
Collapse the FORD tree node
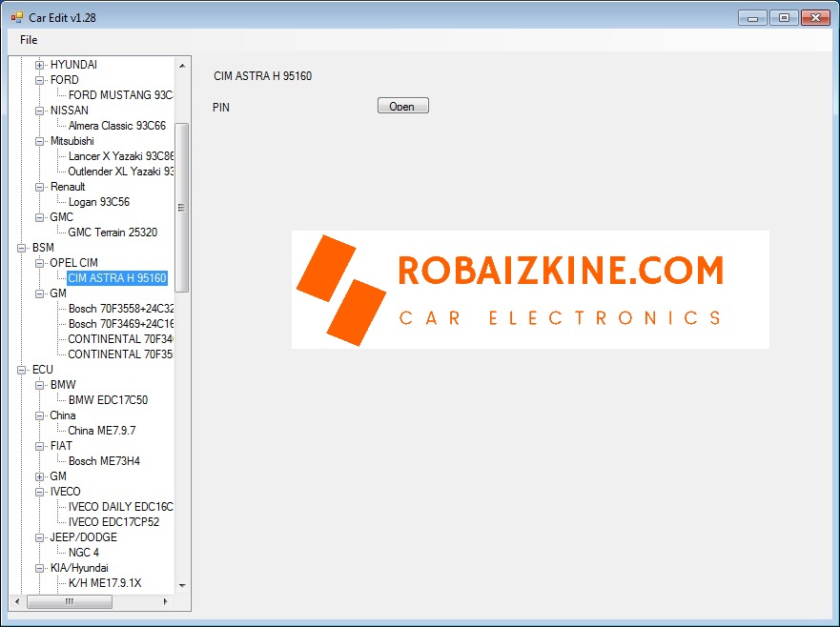(40, 80)
